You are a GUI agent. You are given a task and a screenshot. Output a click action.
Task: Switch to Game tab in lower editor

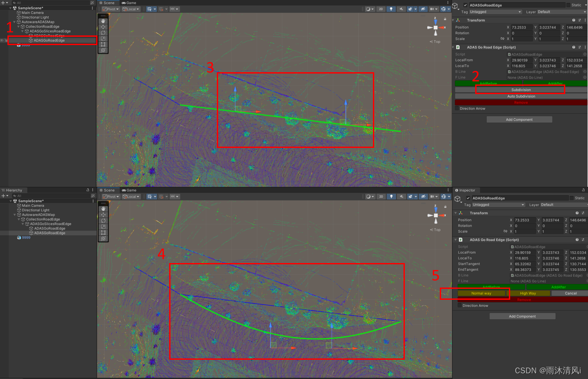point(129,190)
